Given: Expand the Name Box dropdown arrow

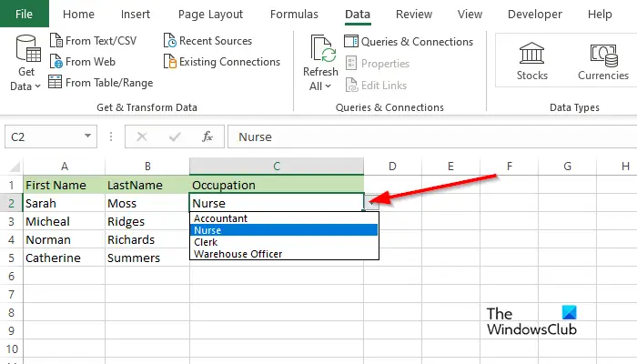Looking at the screenshot, I should coord(87,136).
